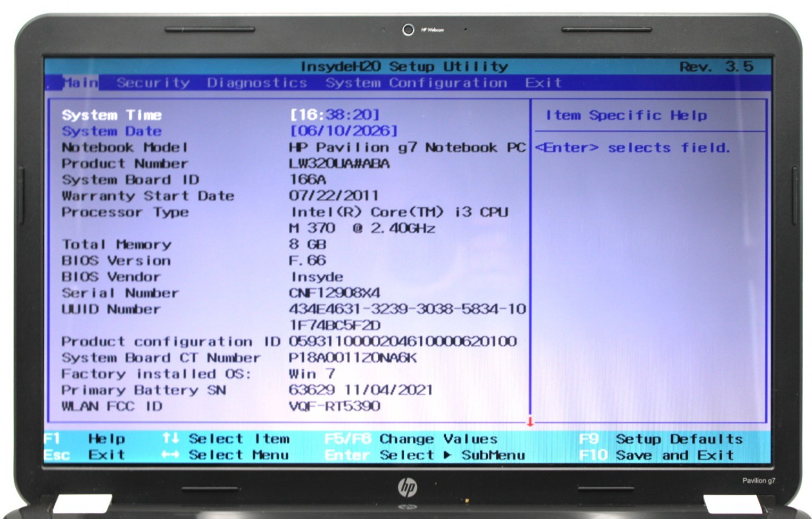Click the 'Insyde' vendor value

click(317, 277)
